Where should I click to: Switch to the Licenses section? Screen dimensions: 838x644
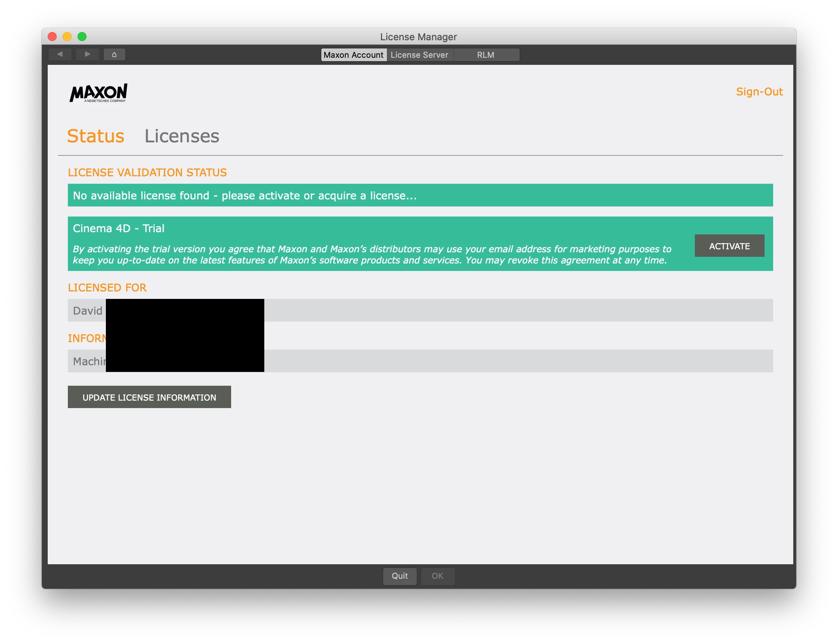(182, 136)
